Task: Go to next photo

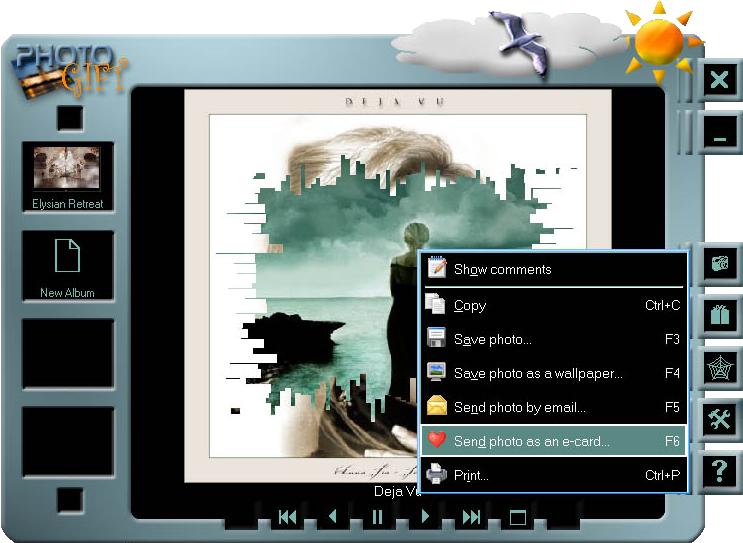Action: coord(425,516)
